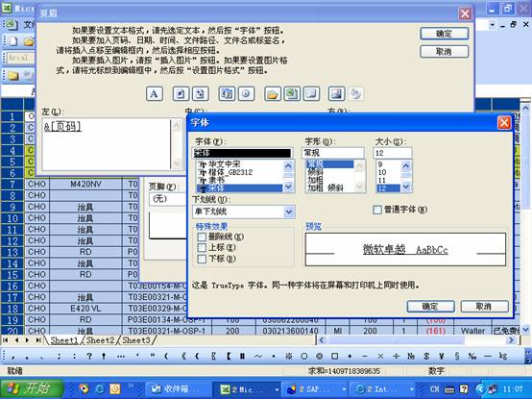This screenshot has height=399, width=532.
Task: Select 加粗 倾斜 font style
Action: pos(329,187)
